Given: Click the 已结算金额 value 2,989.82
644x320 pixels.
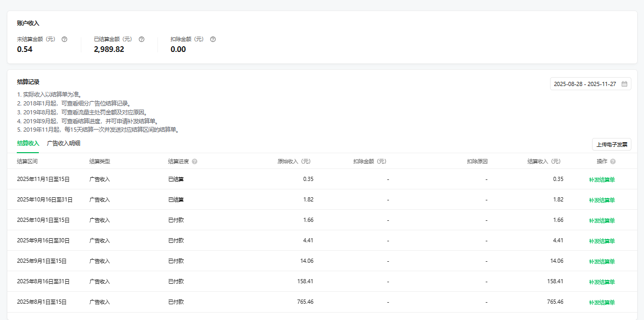Looking at the screenshot, I should tap(109, 49).
